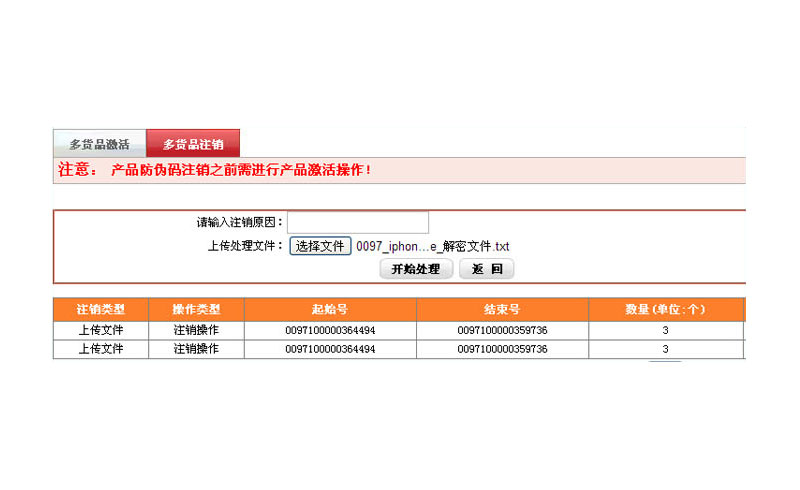Click the 请输入注销原因 label
The image size is (800, 490).
[x=239, y=223]
